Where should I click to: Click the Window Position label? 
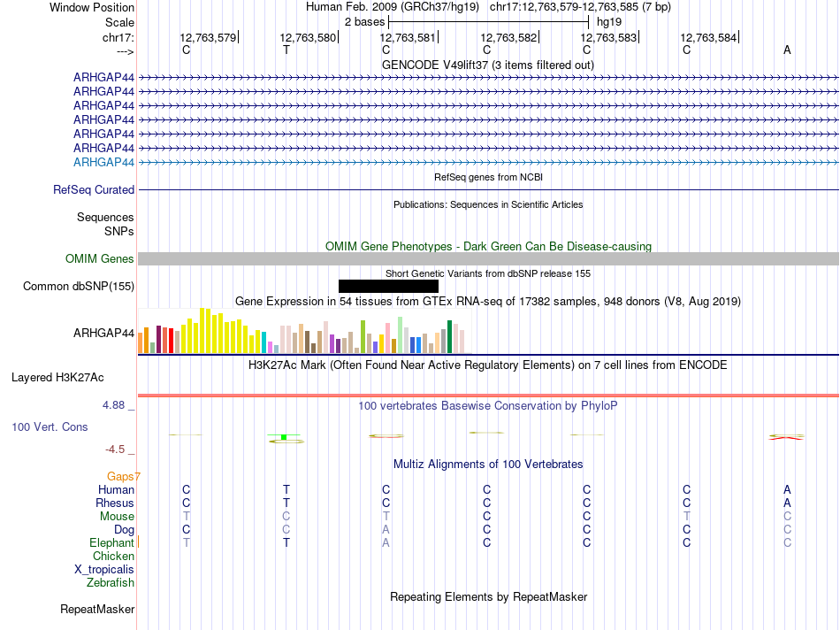click(92, 7)
